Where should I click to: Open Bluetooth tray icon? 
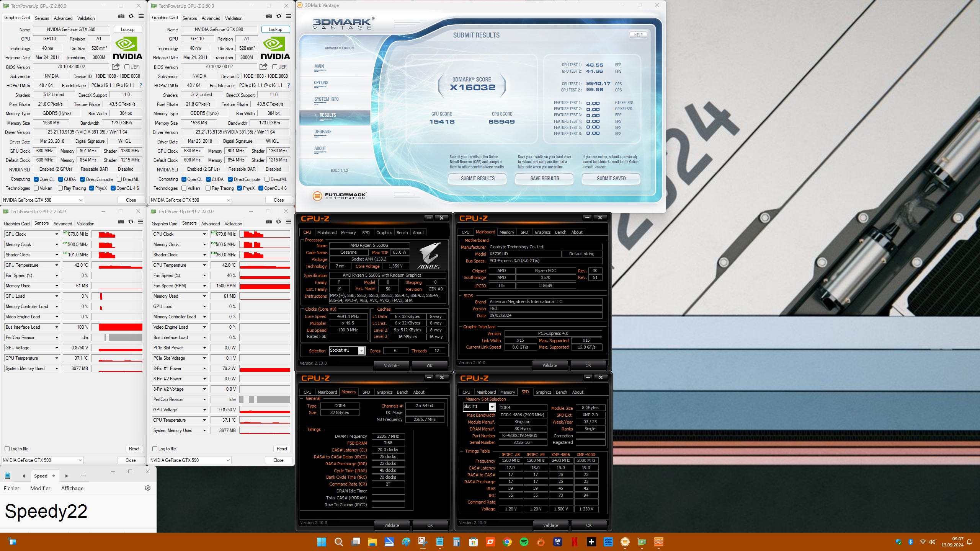911,542
